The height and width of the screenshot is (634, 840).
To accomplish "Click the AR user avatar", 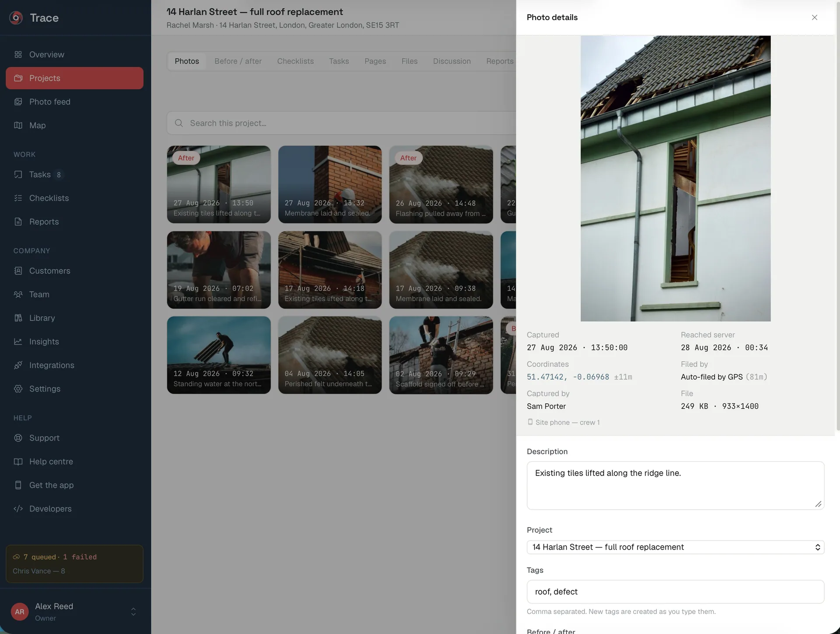I will pyautogui.click(x=20, y=612).
